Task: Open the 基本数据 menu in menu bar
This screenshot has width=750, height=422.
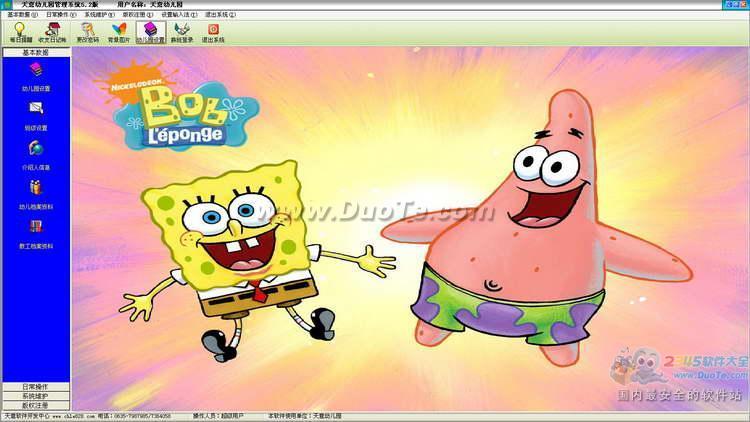Action: point(22,15)
